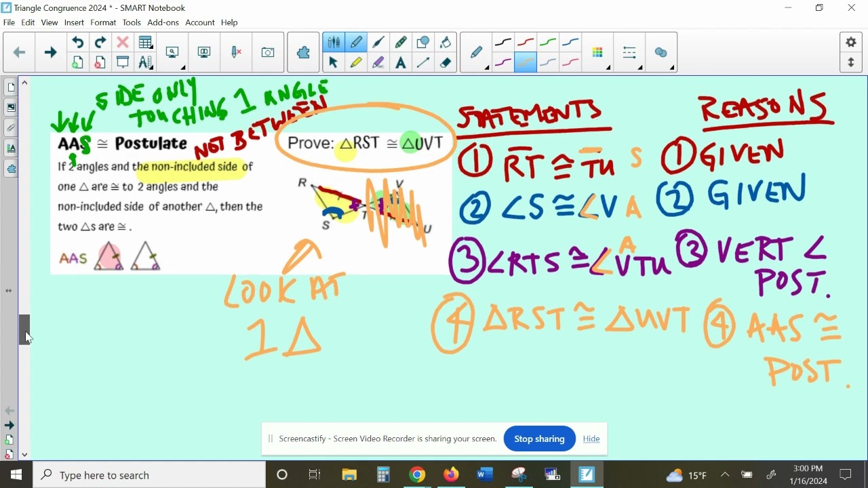Select the Pens tool group
This screenshot has height=488, width=868.
click(x=333, y=43)
